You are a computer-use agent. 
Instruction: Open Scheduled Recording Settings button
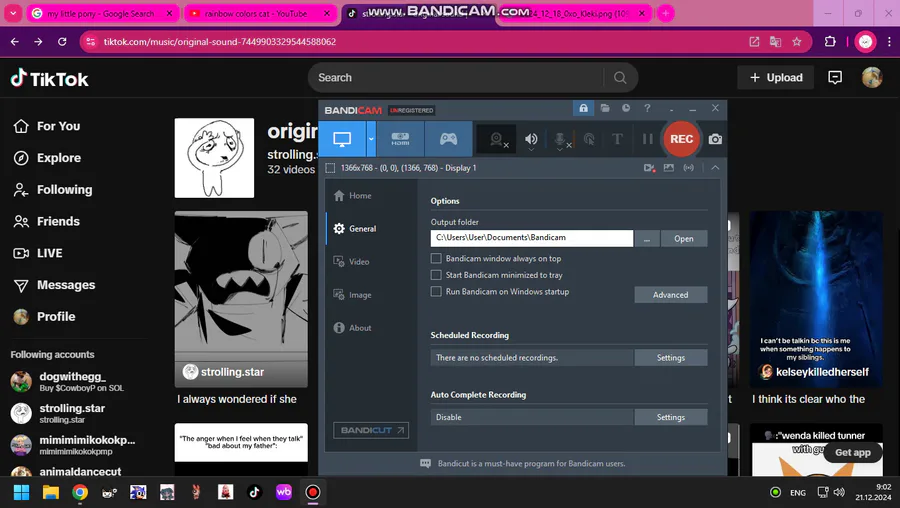coord(670,358)
